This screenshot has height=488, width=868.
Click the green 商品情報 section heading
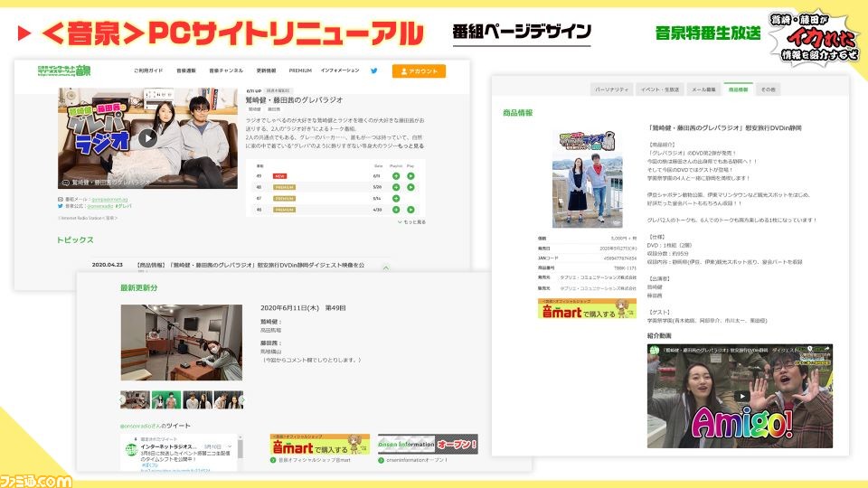[517, 113]
